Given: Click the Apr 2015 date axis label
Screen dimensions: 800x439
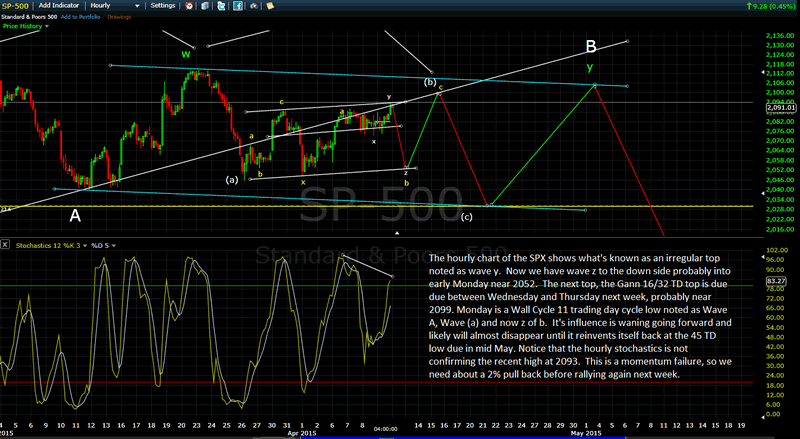Looking at the screenshot, I should (302, 433).
